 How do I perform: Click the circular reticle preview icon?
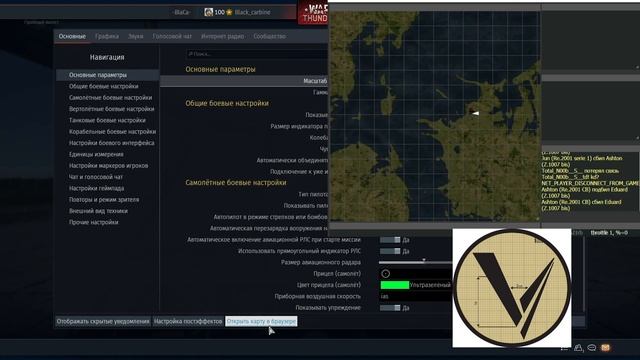[386, 273]
